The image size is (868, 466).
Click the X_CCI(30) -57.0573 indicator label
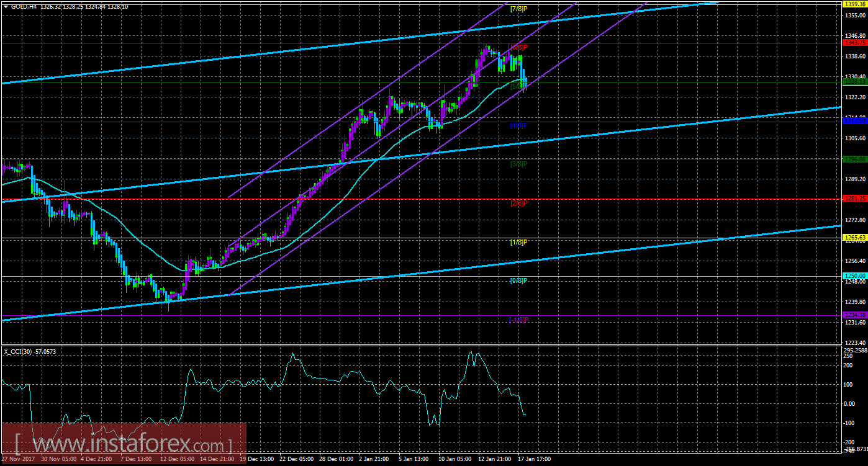pos(30,351)
